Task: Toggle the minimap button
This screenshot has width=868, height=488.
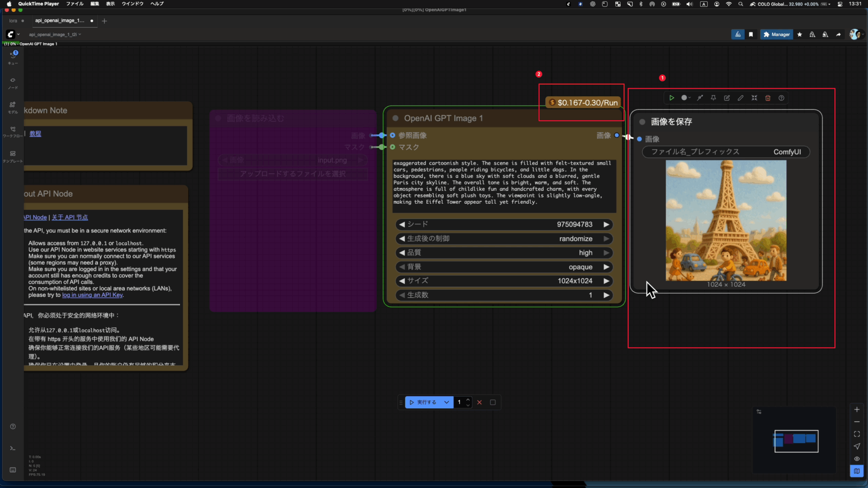Action: coord(857,471)
